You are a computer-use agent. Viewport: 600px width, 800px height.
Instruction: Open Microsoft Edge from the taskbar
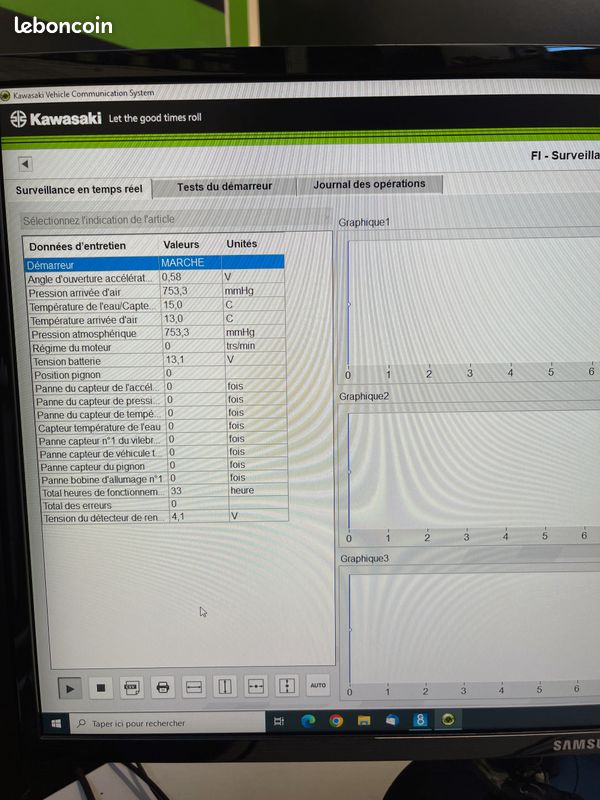tap(308, 720)
